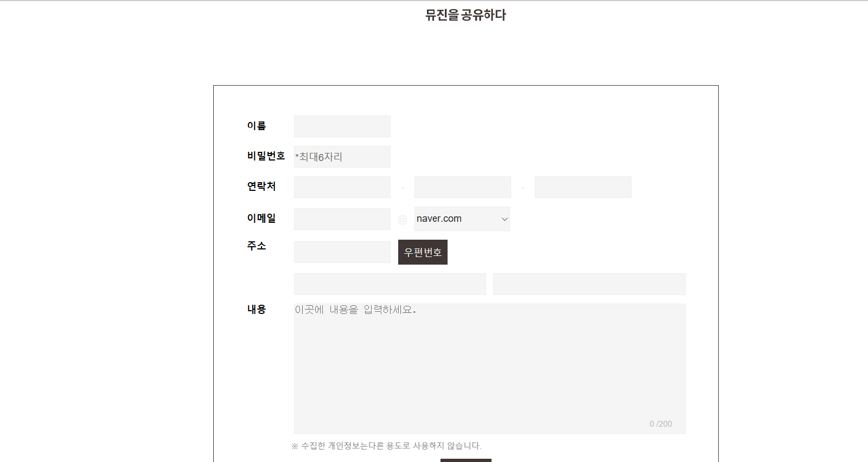This screenshot has width=868, height=462.
Task: Click the 주소 label
Action: (257, 246)
